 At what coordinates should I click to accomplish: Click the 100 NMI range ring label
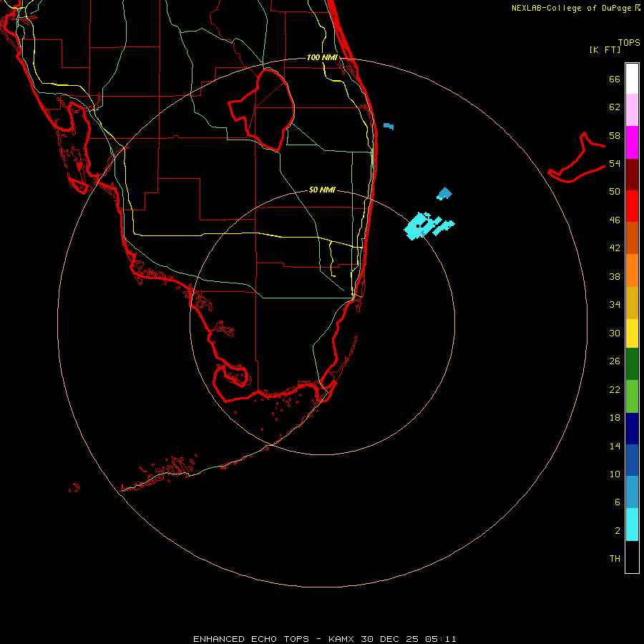[322, 57]
